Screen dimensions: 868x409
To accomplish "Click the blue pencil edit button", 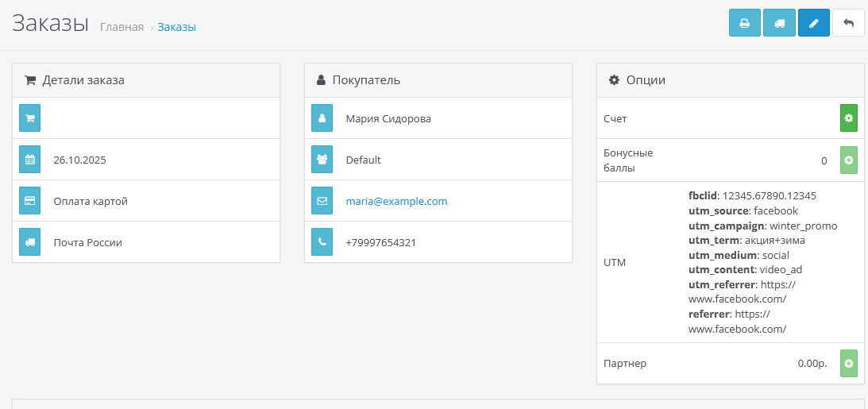I will 813,23.
